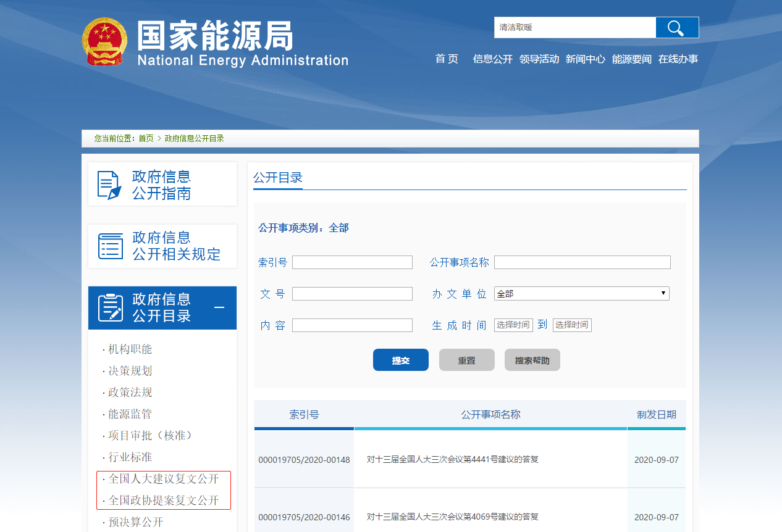Pick the end date after 到
Viewport: 782px width, 532px height.
point(571,325)
